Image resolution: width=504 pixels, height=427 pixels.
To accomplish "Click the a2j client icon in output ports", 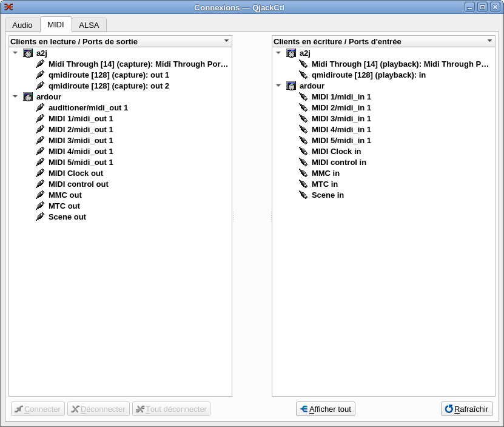I will [x=28, y=53].
